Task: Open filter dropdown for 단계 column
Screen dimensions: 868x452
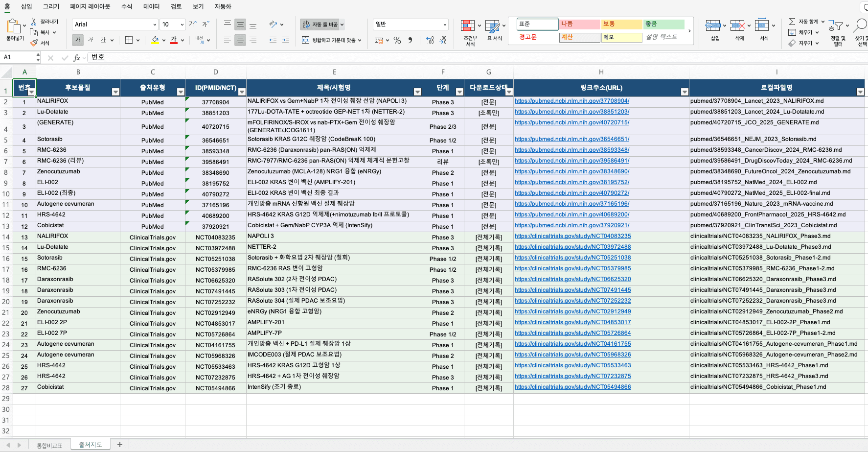Action: click(459, 92)
